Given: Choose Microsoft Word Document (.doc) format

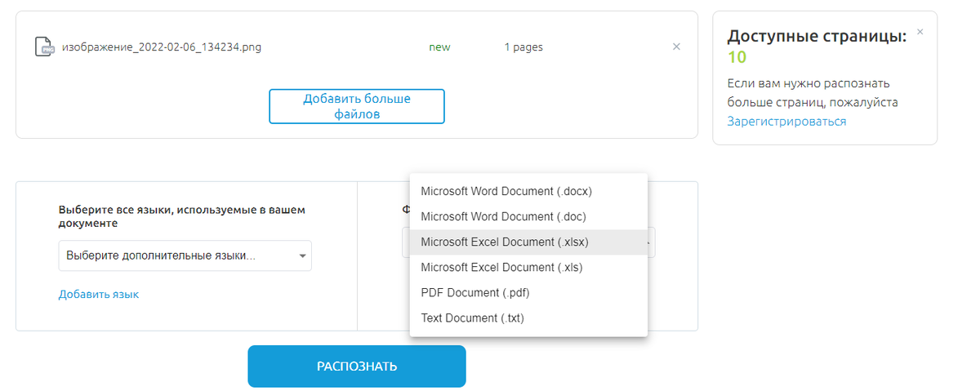Looking at the screenshot, I should (x=528, y=216).
